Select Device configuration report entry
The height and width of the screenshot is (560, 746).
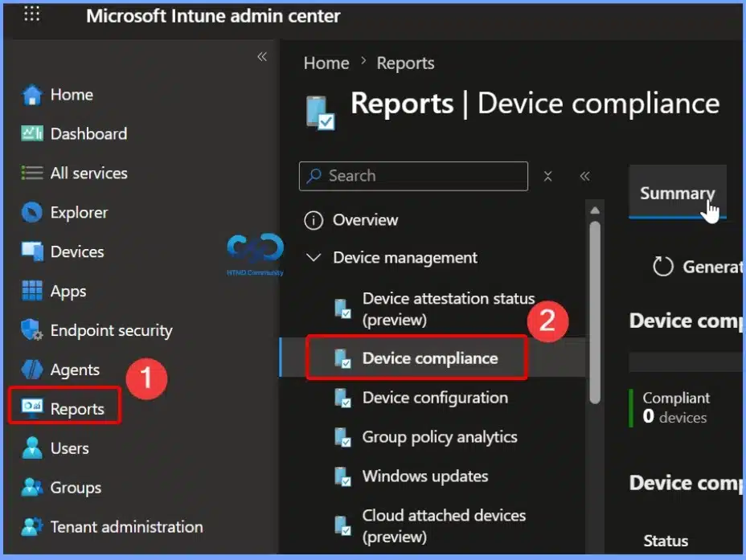436,398
